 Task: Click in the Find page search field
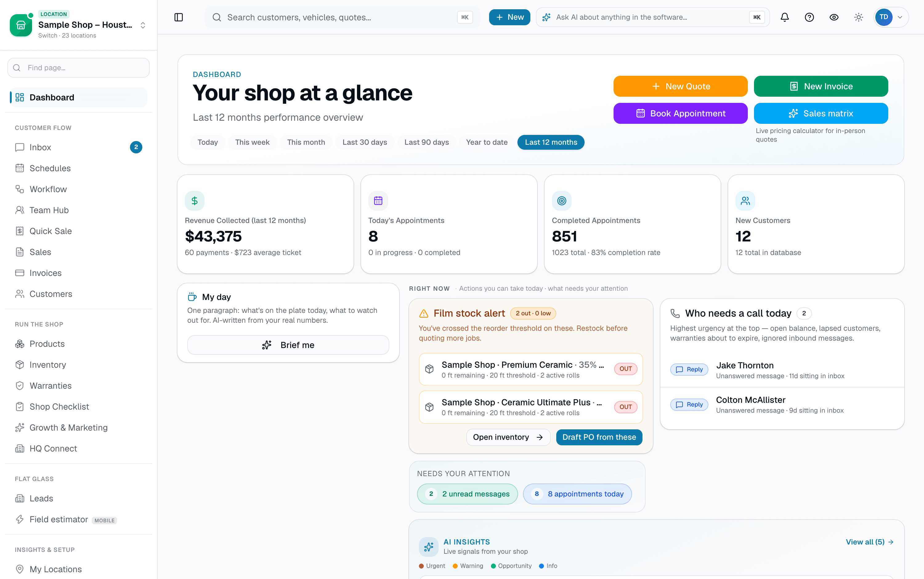79,68
